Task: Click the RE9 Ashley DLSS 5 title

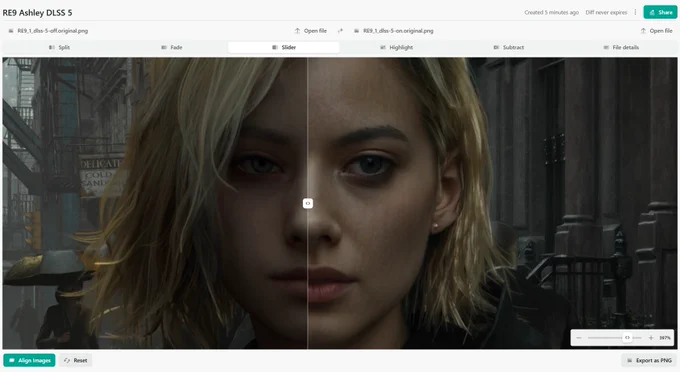Action: click(37, 13)
